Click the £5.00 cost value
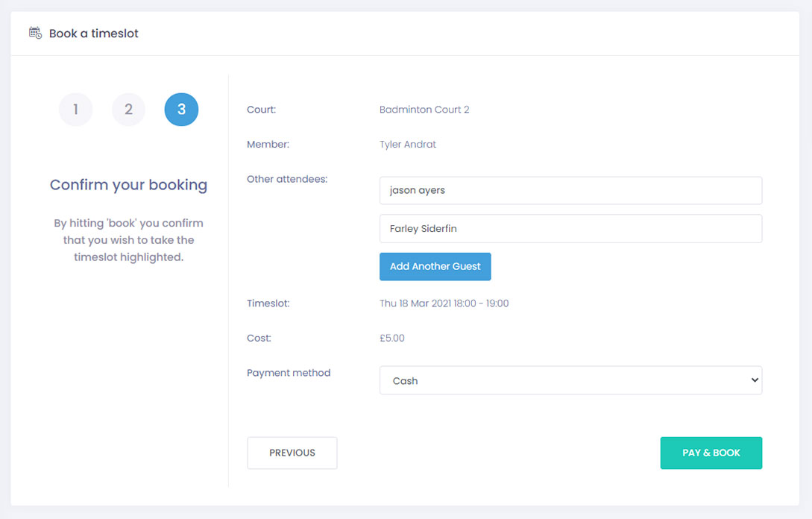812x519 pixels. 392,338
